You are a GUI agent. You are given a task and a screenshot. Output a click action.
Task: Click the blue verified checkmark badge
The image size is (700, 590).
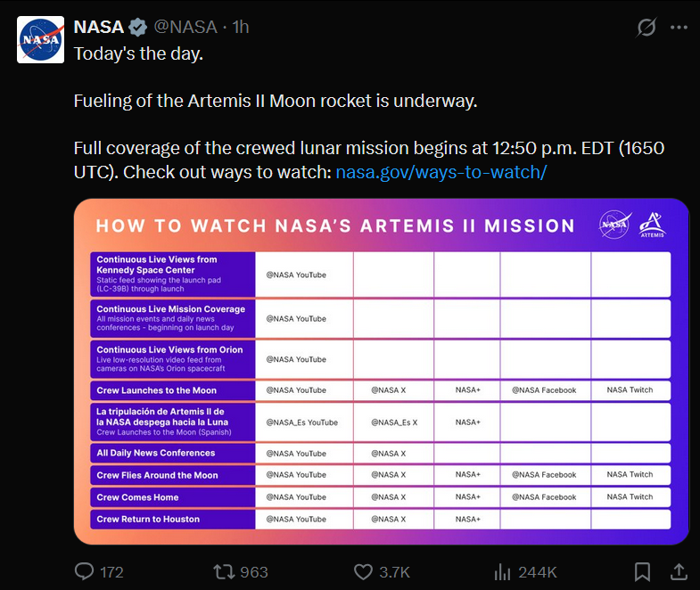[x=138, y=27]
